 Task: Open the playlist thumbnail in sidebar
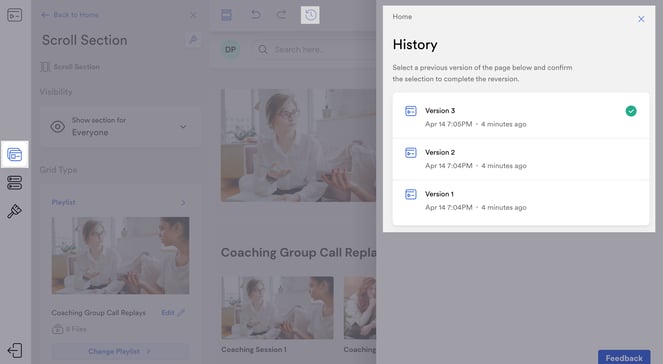coord(121,256)
